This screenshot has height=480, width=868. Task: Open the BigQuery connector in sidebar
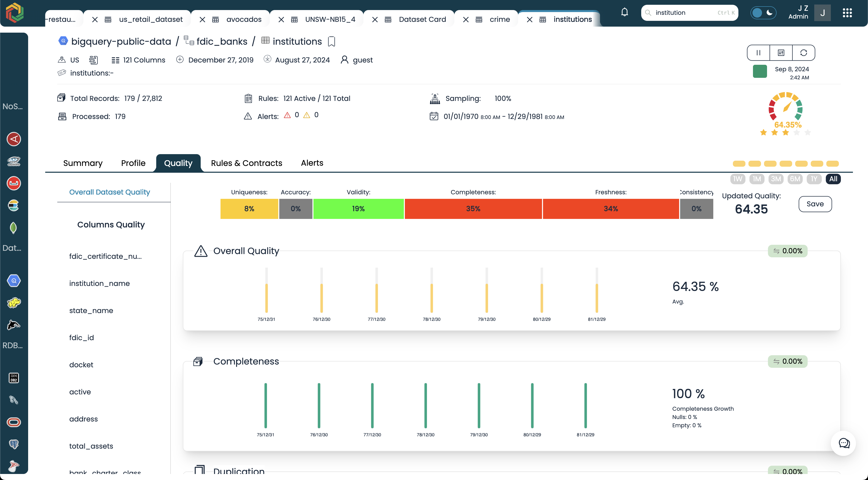click(x=14, y=281)
